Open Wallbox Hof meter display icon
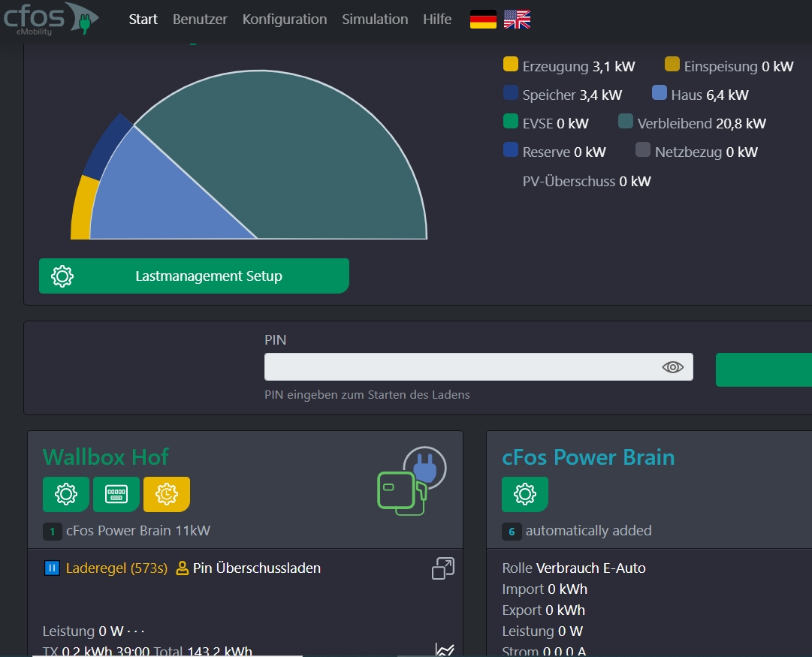Viewport: 812px width, 657px height. [116, 494]
